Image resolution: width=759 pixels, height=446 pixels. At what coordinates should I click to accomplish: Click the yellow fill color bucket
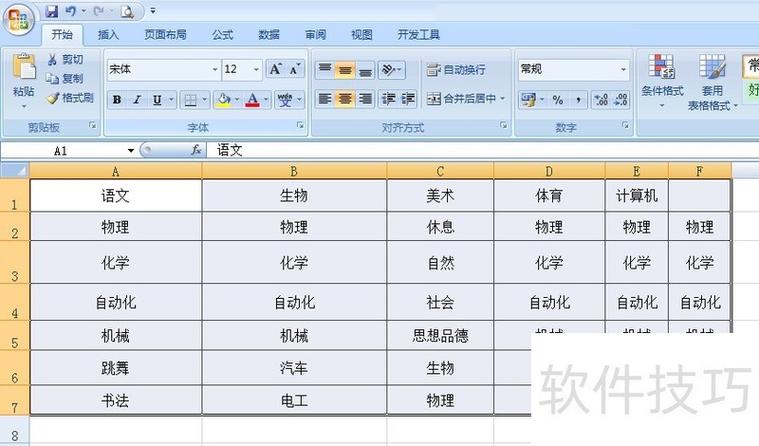pos(223,100)
